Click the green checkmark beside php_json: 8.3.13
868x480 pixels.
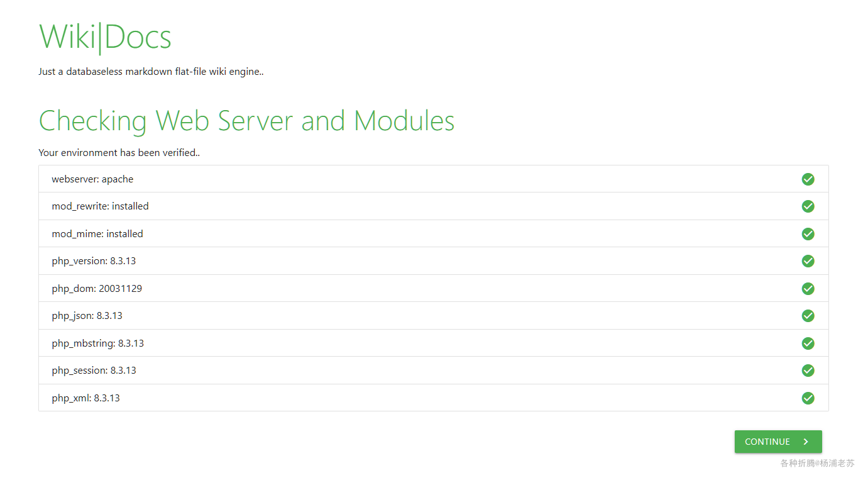(808, 316)
